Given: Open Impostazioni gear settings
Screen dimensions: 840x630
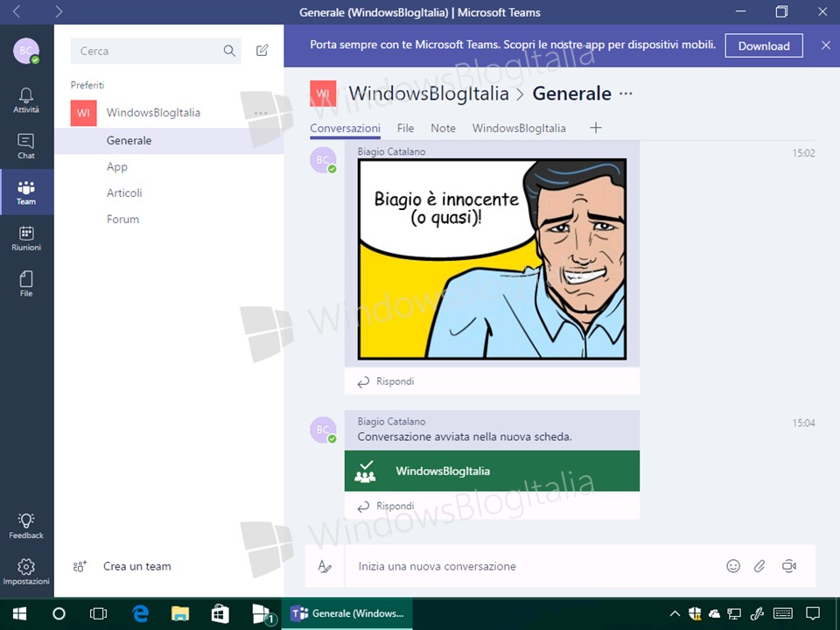Looking at the screenshot, I should pos(26,571).
